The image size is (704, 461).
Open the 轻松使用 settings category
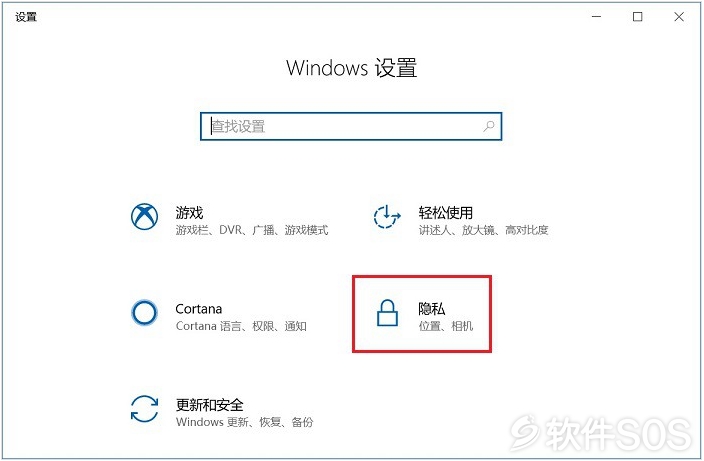445,212
